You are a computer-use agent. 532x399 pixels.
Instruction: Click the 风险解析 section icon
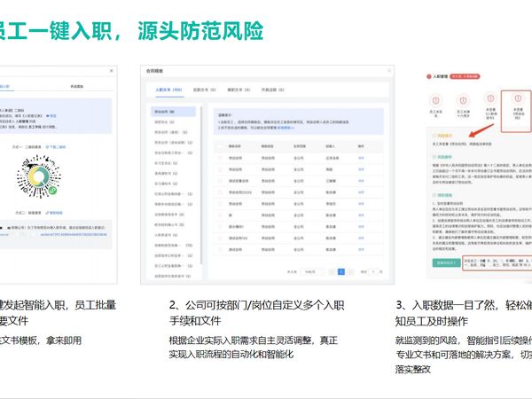click(x=434, y=157)
